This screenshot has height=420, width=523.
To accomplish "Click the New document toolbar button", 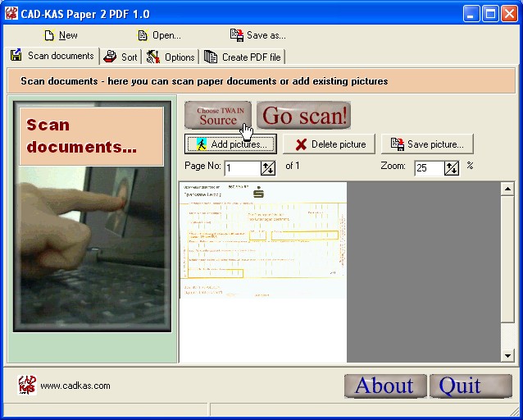I will (61, 35).
